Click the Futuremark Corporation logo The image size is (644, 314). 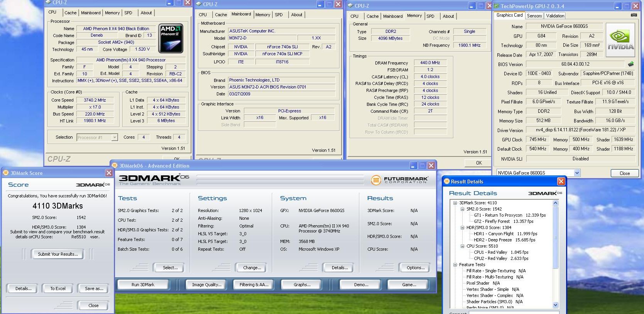click(x=399, y=180)
